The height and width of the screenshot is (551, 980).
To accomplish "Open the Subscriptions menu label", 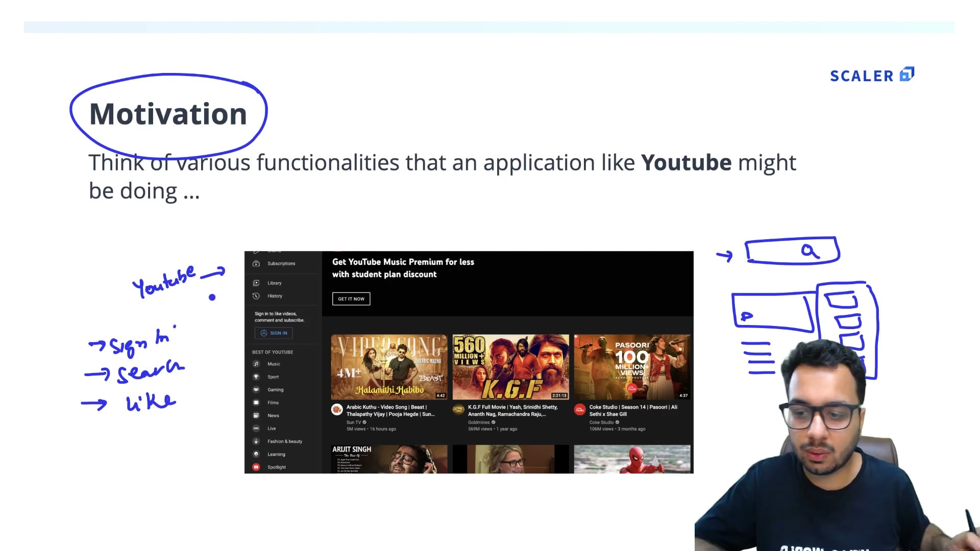I will (281, 264).
